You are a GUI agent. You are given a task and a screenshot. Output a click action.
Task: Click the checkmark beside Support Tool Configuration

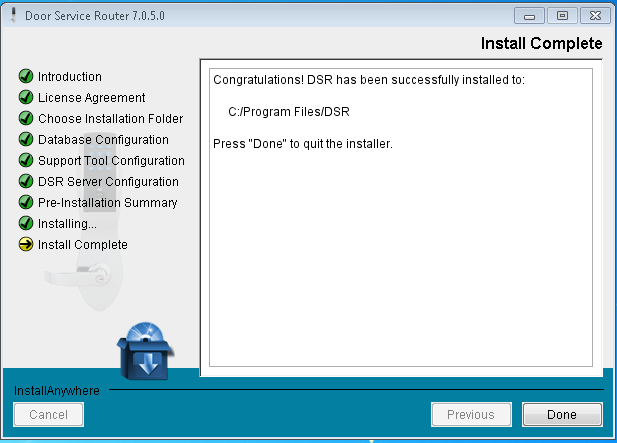point(26,160)
